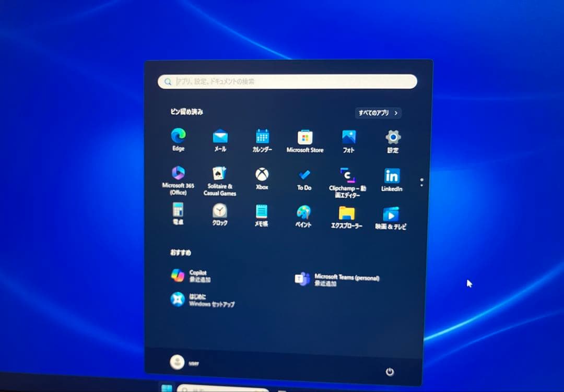The height and width of the screenshot is (392, 564).
Task: Open the カレンダー app
Action: click(x=262, y=137)
